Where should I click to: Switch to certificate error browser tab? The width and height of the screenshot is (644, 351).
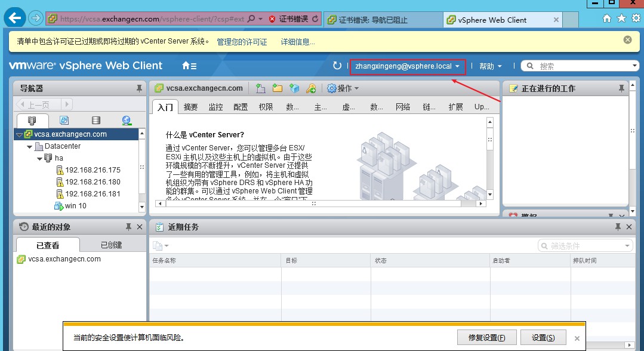[x=383, y=20]
